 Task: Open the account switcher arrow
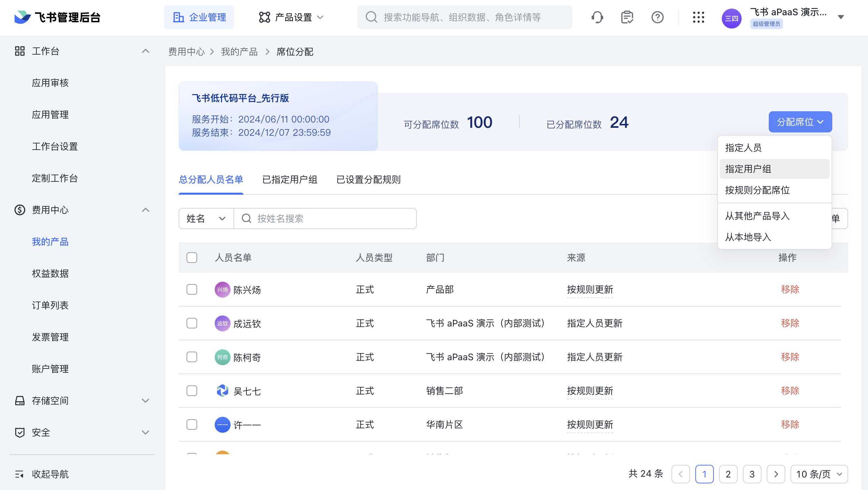tap(841, 17)
